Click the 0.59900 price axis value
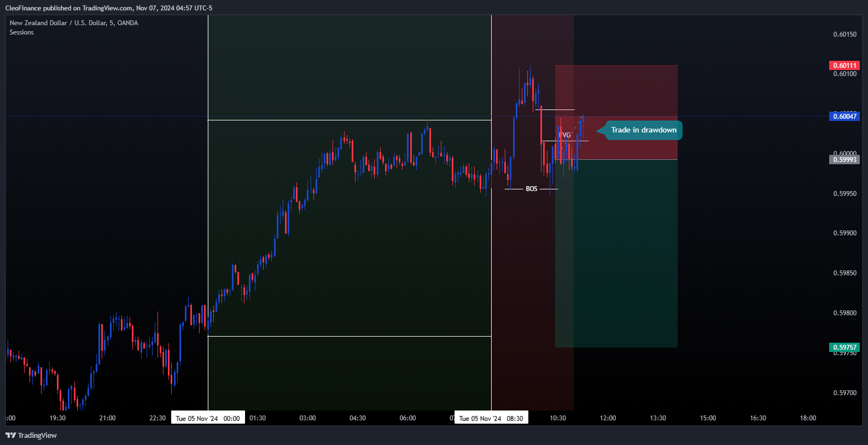The image size is (868, 445). coord(844,233)
